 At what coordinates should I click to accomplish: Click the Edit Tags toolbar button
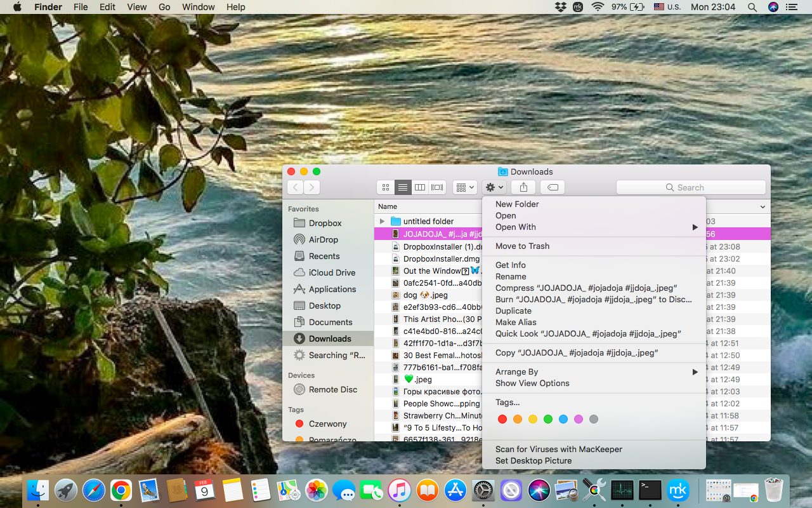click(x=552, y=187)
